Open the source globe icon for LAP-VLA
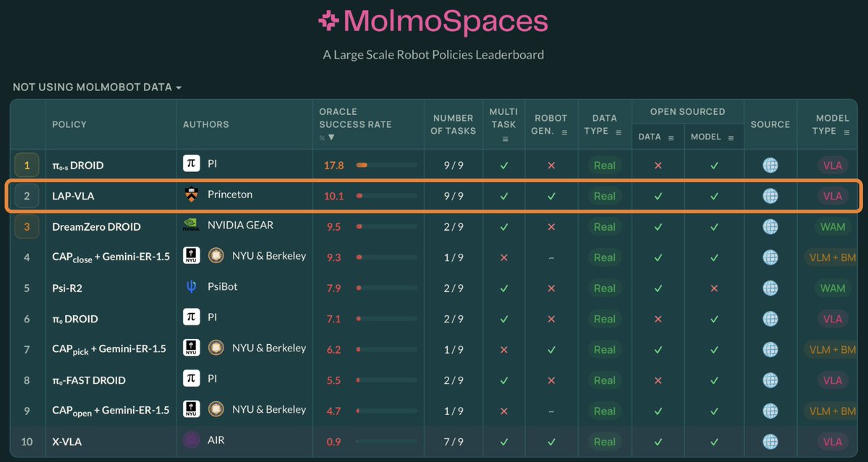868x462 pixels. tap(770, 196)
